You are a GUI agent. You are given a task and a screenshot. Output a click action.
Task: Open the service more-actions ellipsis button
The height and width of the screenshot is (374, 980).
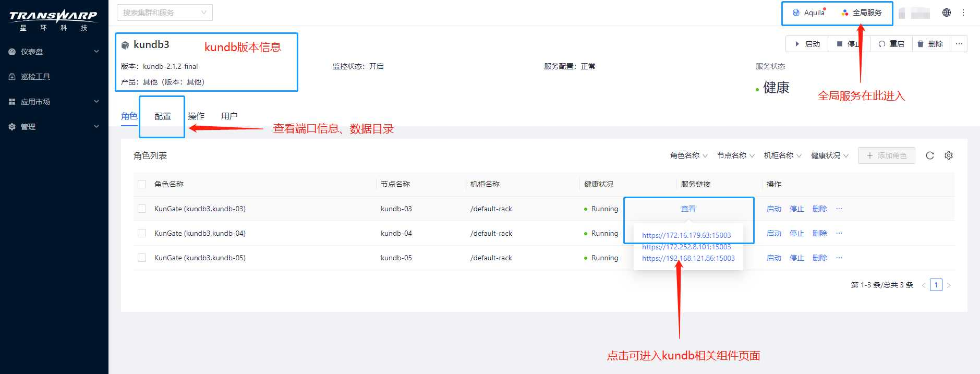(959, 44)
